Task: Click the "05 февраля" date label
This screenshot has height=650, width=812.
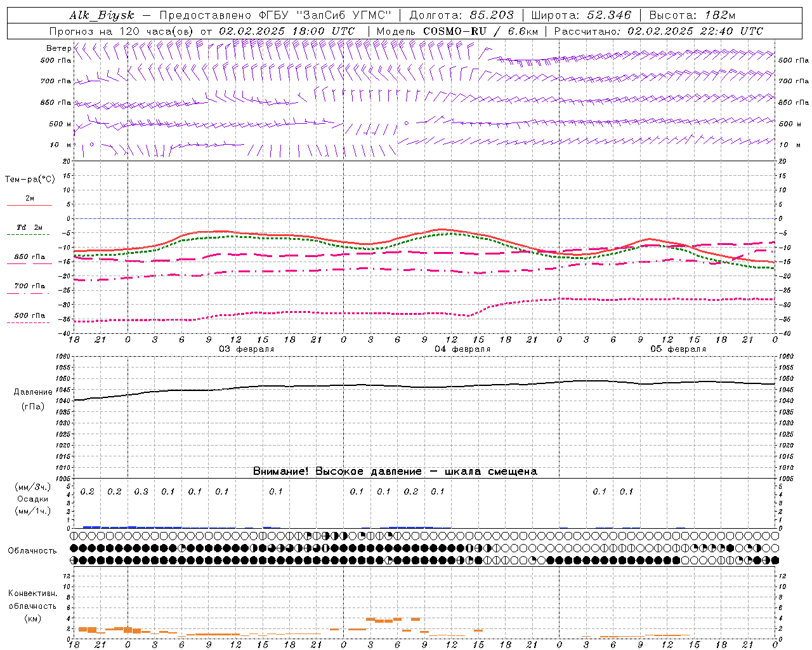Action: (x=678, y=349)
